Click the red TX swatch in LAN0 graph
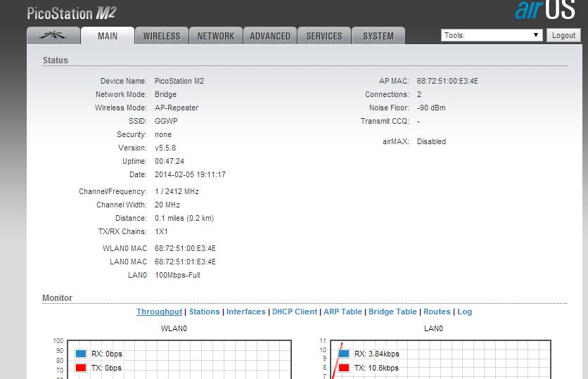This screenshot has height=379, width=588. coord(344,368)
